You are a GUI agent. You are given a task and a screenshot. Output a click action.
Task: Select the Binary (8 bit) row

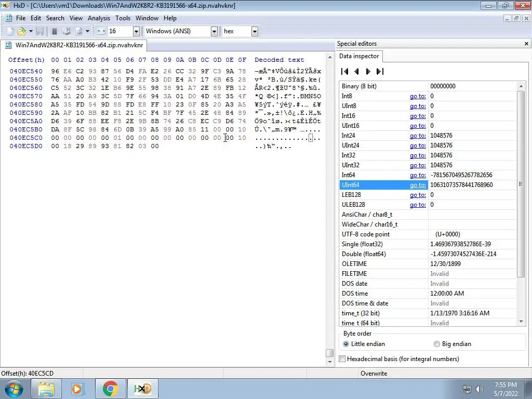click(428, 86)
